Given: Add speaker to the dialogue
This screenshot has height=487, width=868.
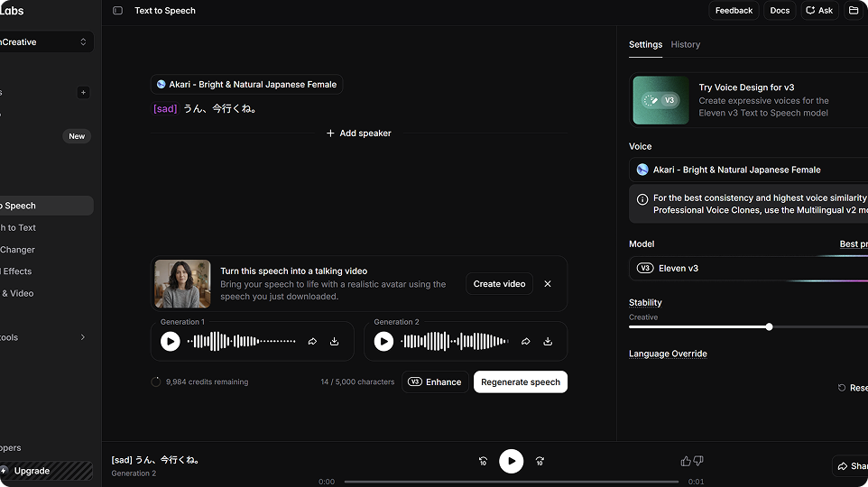Looking at the screenshot, I should (x=359, y=133).
